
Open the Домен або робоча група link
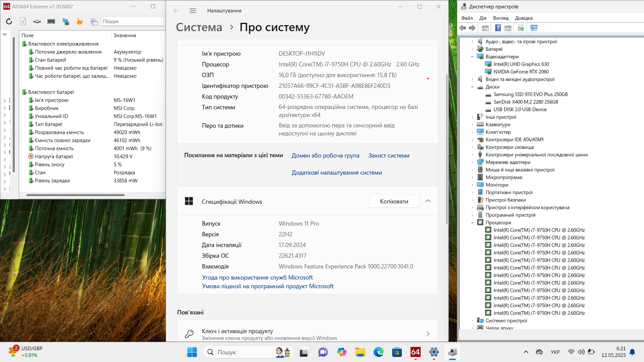coord(325,156)
